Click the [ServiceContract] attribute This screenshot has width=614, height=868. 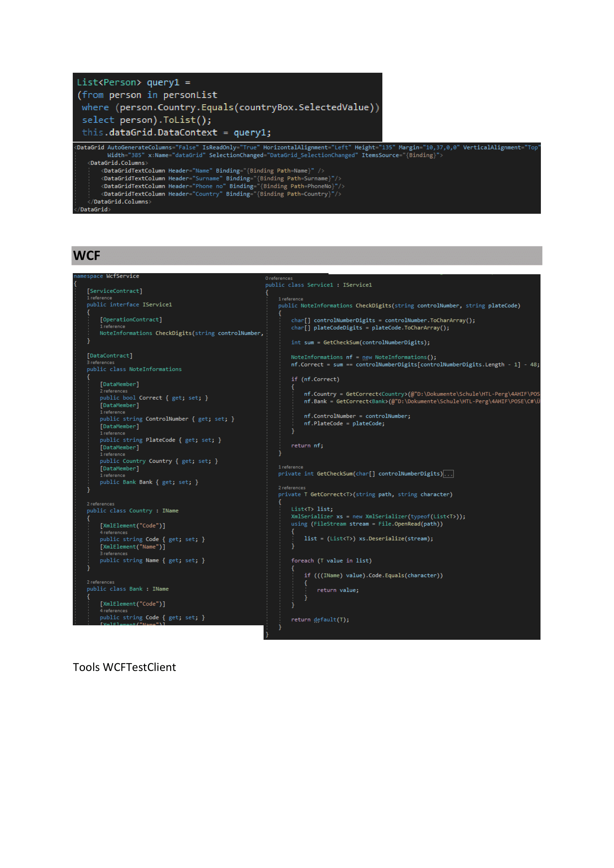[115, 291]
